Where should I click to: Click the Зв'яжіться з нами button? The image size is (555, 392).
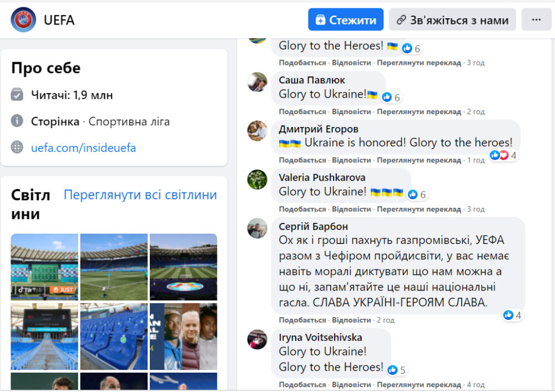[452, 20]
